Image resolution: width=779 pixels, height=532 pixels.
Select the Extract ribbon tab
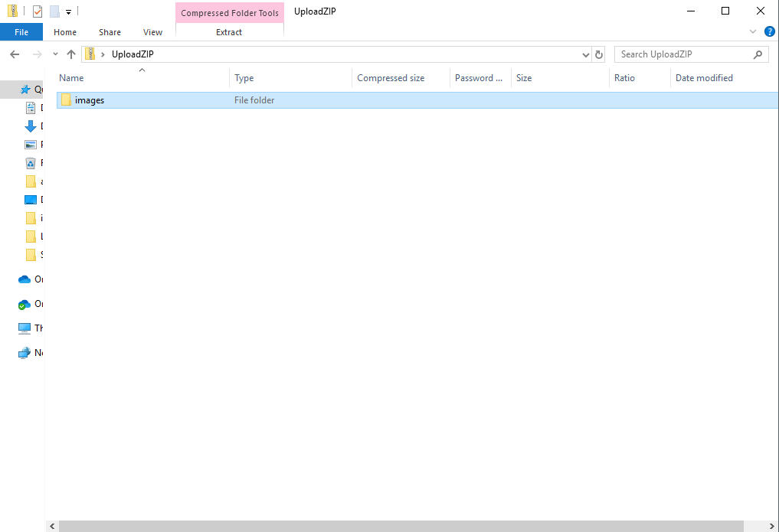pyautogui.click(x=229, y=32)
